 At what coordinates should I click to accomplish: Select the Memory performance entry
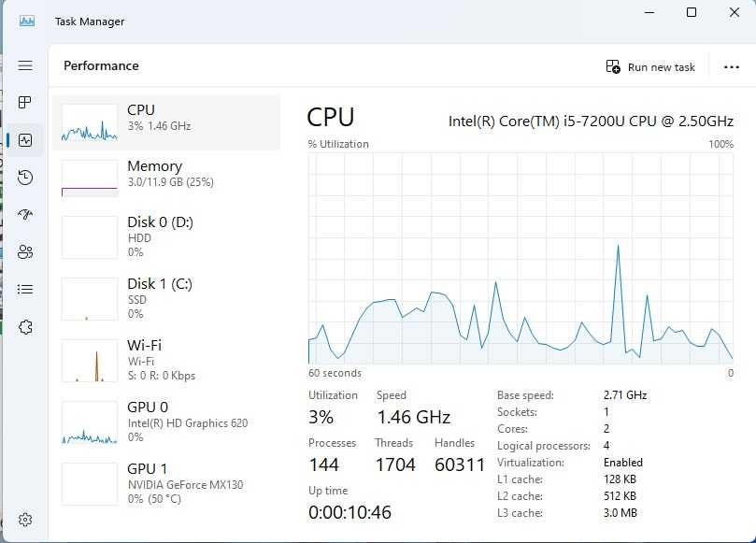pos(166,178)
